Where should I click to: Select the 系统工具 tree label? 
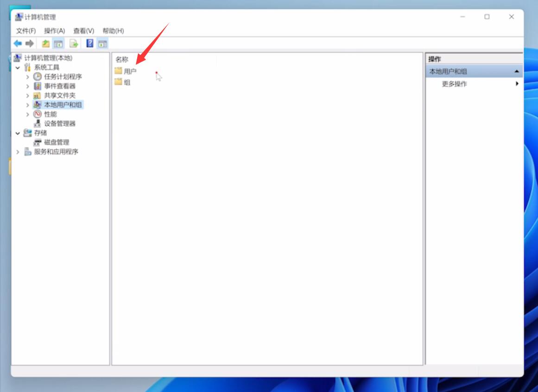click(x=47, y=67)
